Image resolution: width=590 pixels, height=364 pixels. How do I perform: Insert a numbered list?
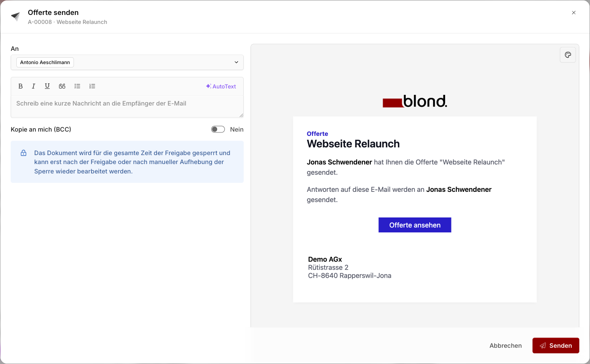[92, 86]
